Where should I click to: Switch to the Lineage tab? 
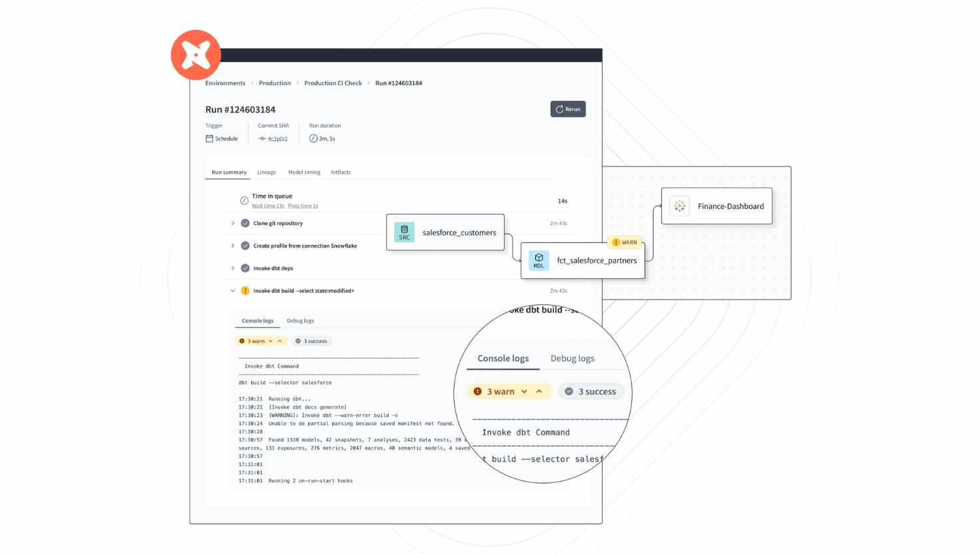pos(266,172)
